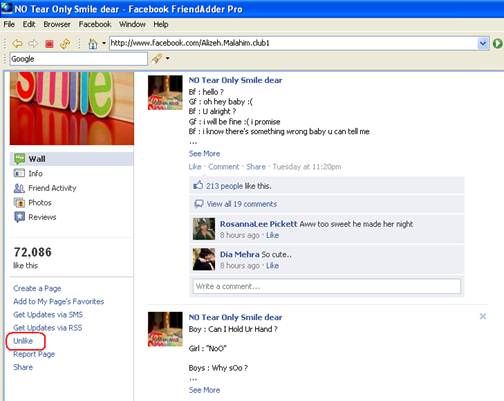Viewport: 504px width, 401px height.
Task: Open Dia Mehra's profile name link
Action: [x=239, y=254]
